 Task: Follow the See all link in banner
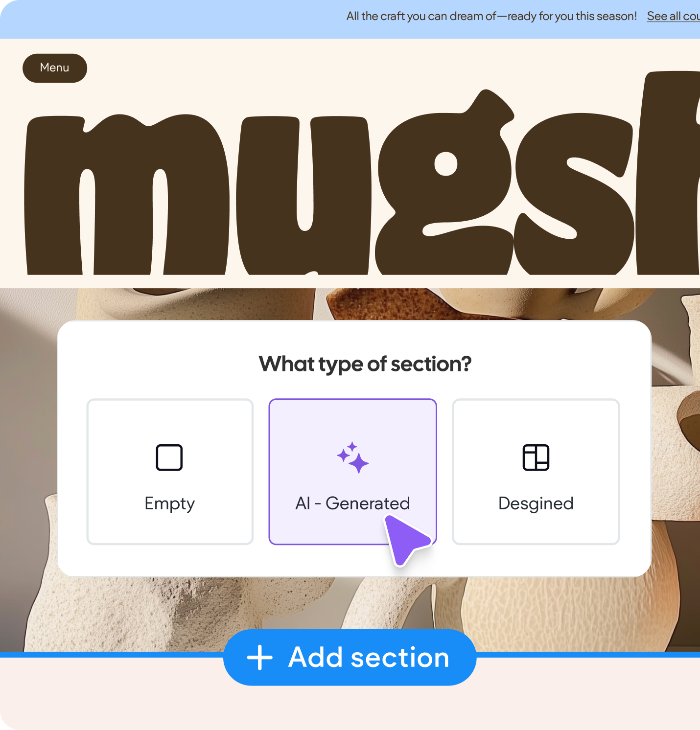point(673,16)
